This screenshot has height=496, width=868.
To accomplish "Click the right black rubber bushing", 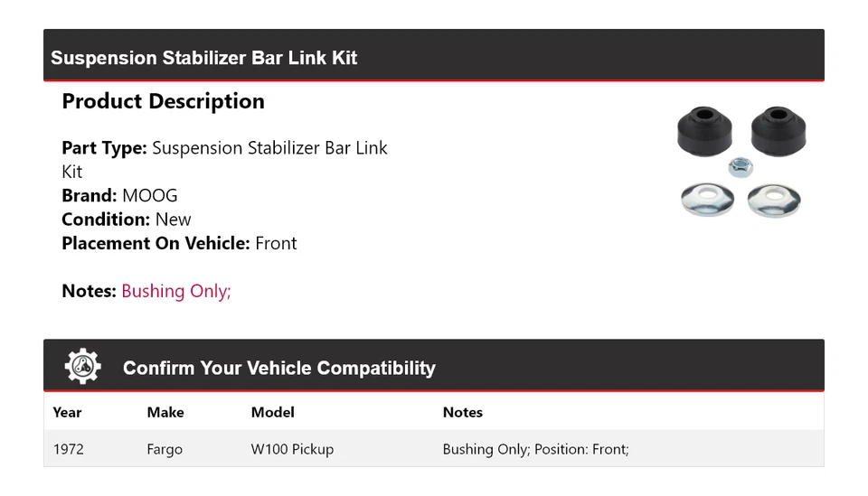I will coord(776,130).
